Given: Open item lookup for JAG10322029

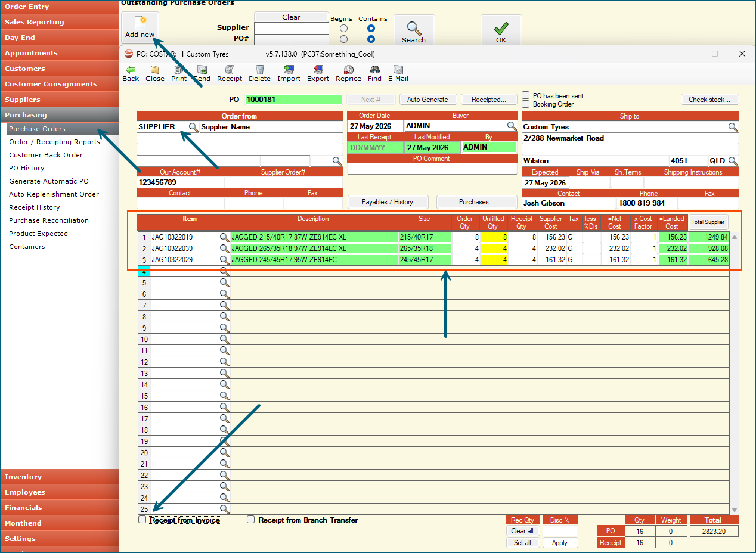Looking at the screenshot, I should [x=224, y=260].
